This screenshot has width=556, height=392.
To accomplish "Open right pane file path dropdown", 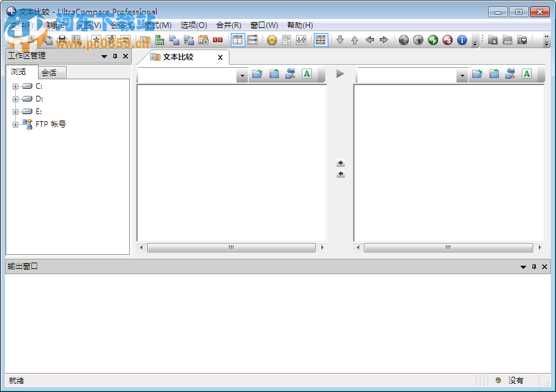I will [x=462, y=75].
